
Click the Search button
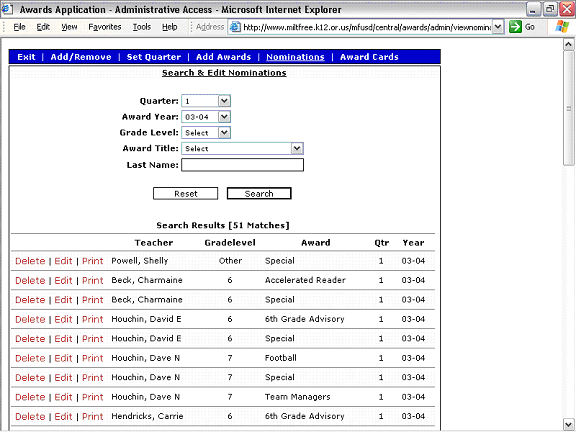pyautogui.click(x=259, y=194)
